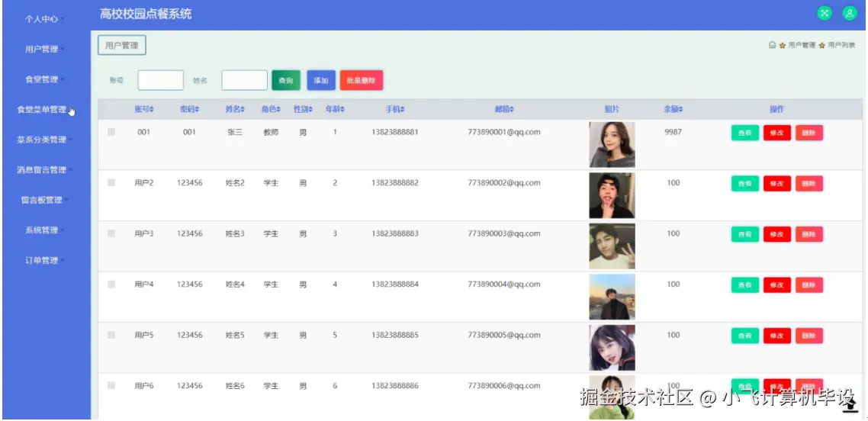The height and width of the screenshot is (421, 868).
Task: Click the red 批量删除 button
Action: coord(362,80)
